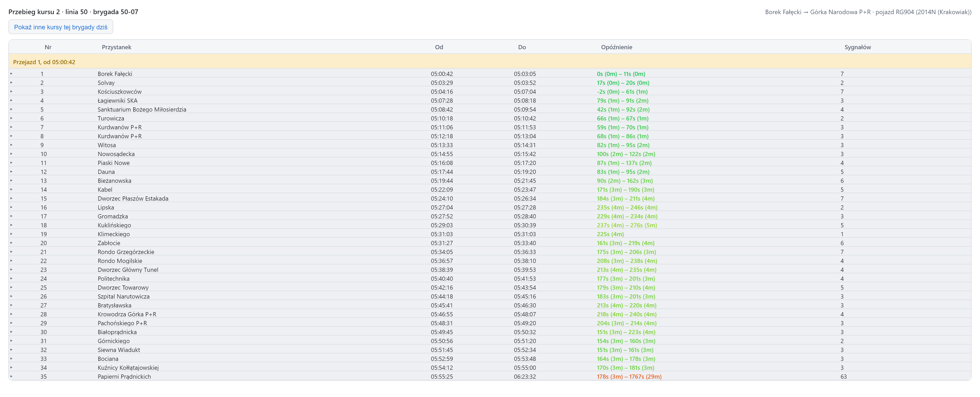The width and height of the screenshot is (980, 397).
Task: Click signal count '63' in last row
Action: coord(843,377)
